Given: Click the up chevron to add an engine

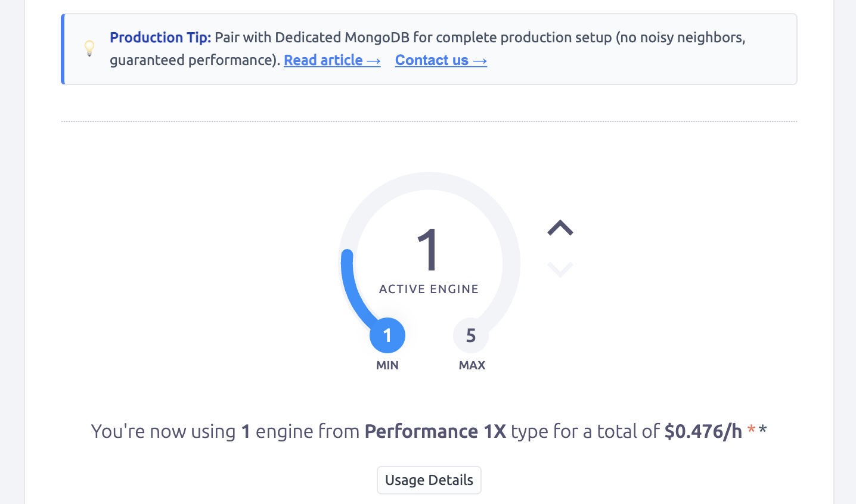Looking at the screenshot, I should [560, 228].
